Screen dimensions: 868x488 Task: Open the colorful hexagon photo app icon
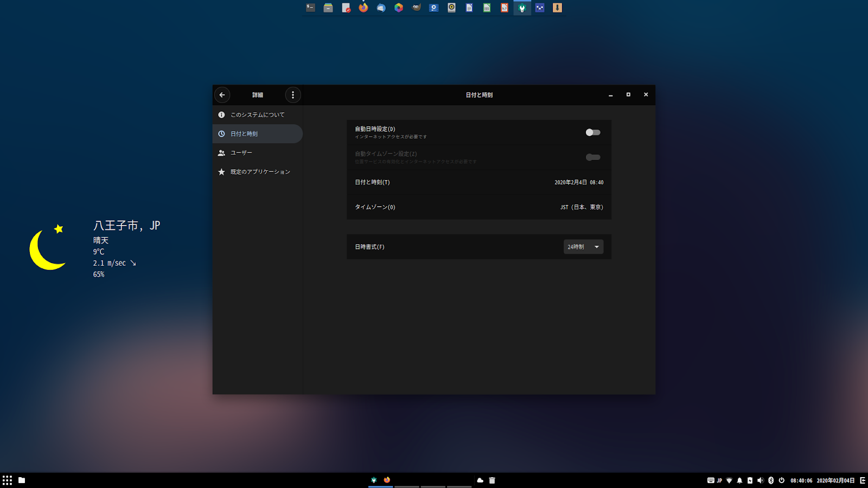pyautogui.click(x=399, y=8)
